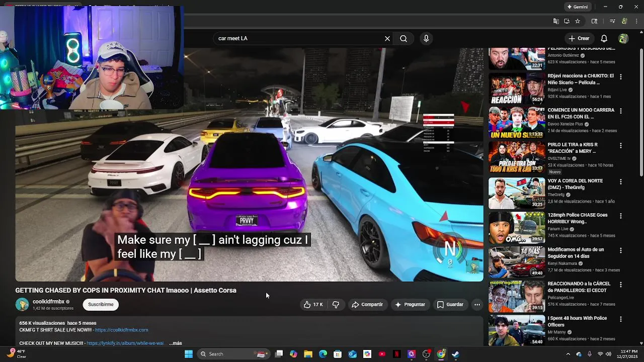Like the video with 17 K thumbs up
This screenshot has width=644, height=362.
(x=313, y=304)
